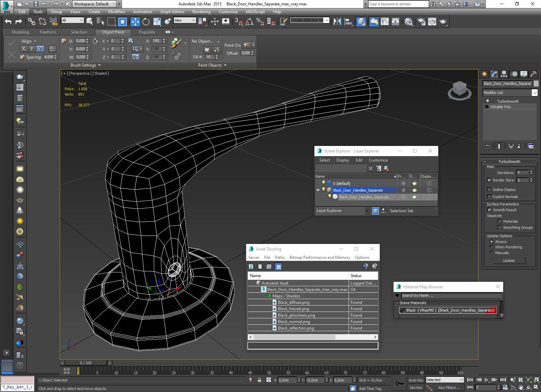The width and height of the screenshot is (541, 392).
Task: Toggle the Smooth Result checkbox
Action: point(489,210)
